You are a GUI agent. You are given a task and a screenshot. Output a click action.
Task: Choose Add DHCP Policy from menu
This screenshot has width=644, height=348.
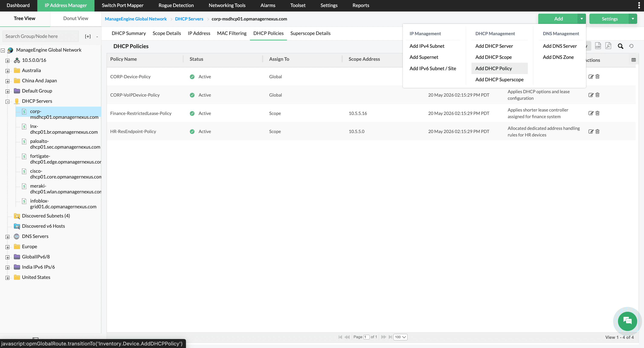(x=499, y=68)
